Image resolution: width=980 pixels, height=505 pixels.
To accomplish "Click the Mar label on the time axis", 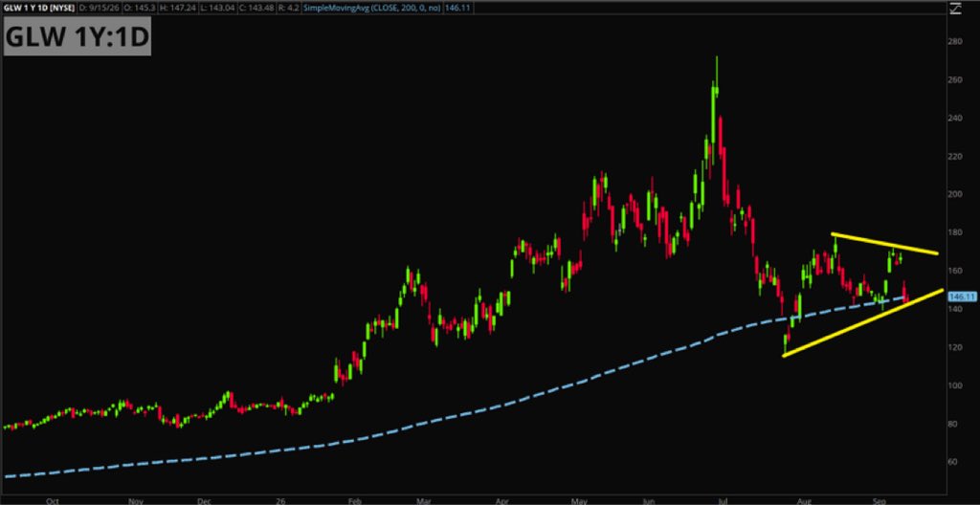I will (x=424, y=501).
